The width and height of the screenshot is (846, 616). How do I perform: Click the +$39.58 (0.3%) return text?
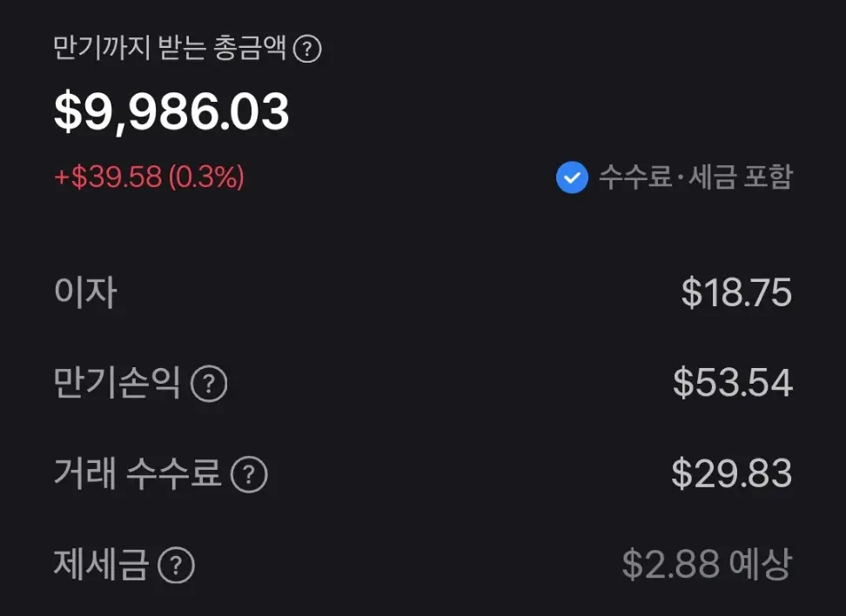click(148, 177)
